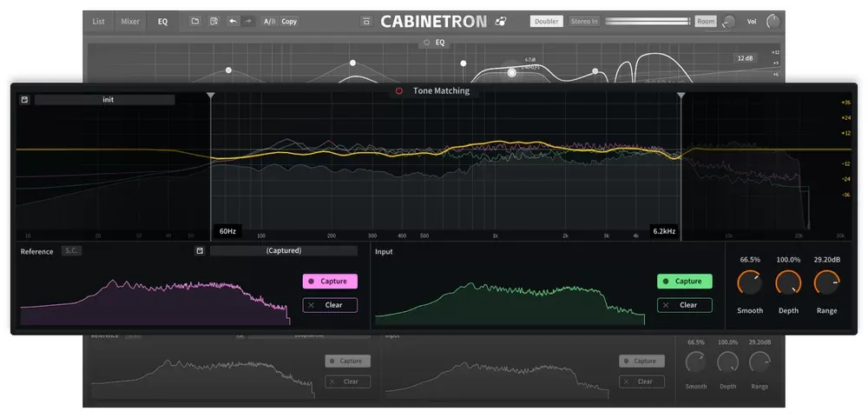
Task: Redo using the right arrow icon
Action: [248, 21]
